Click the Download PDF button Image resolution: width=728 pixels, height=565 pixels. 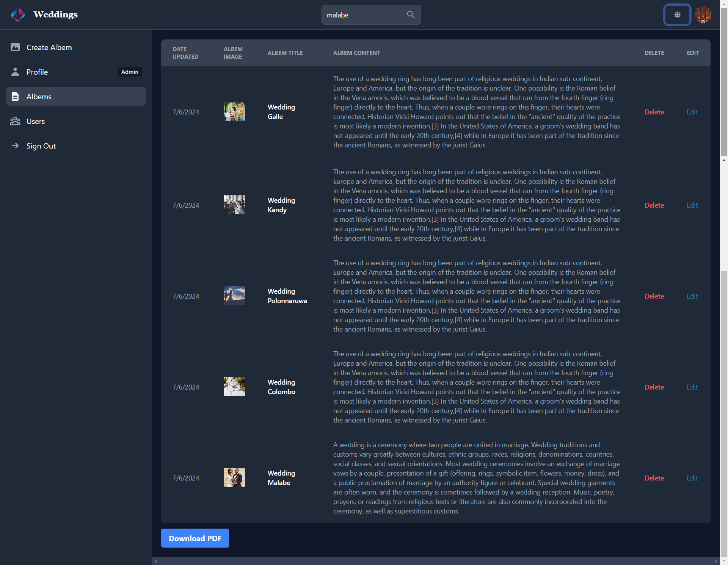[195, 538]
